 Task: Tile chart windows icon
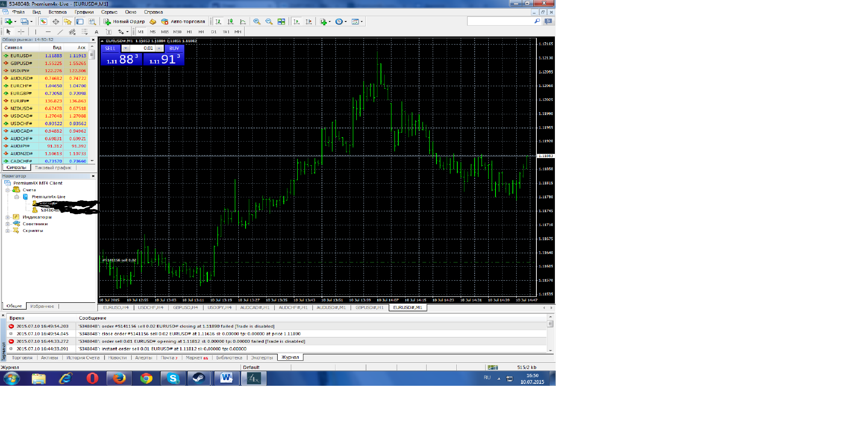(281, 22)
